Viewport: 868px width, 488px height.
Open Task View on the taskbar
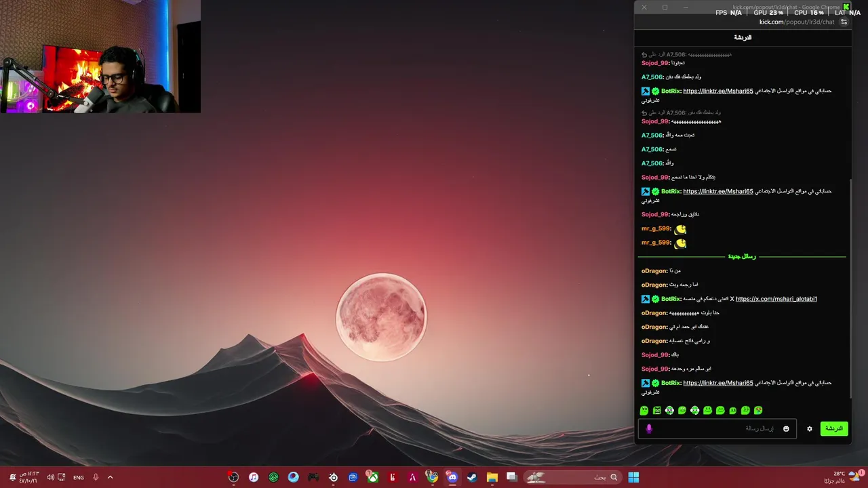[511, 477]
